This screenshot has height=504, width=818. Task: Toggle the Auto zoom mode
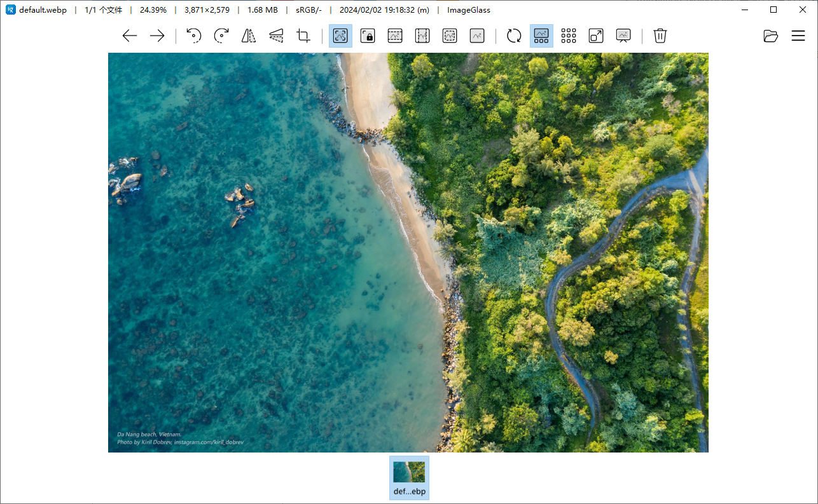(x=340, y=36)
